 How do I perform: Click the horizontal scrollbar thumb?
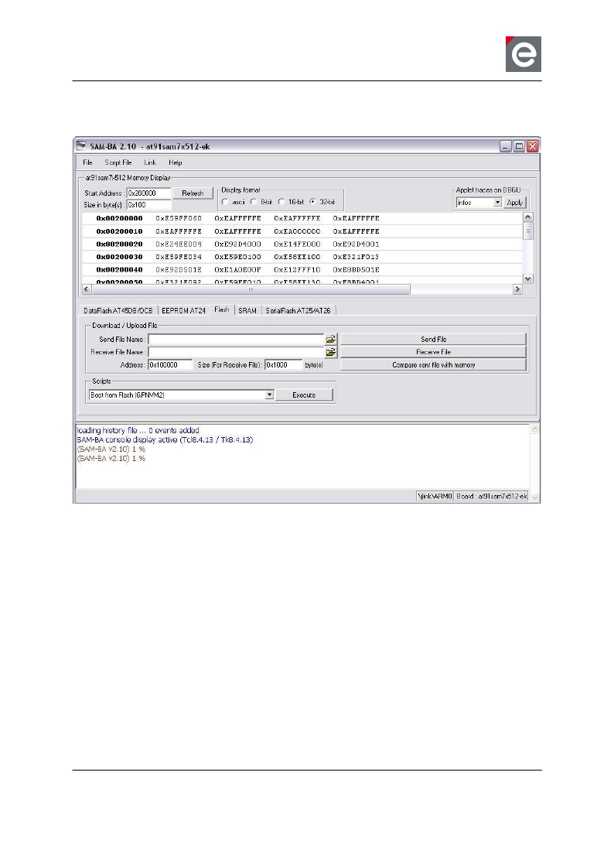251,289
